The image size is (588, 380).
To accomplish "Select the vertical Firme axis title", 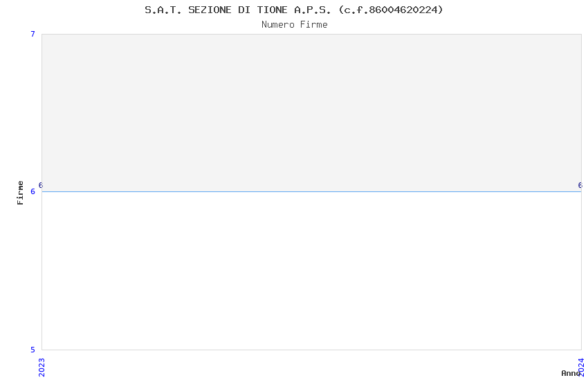I will point(20,193).
